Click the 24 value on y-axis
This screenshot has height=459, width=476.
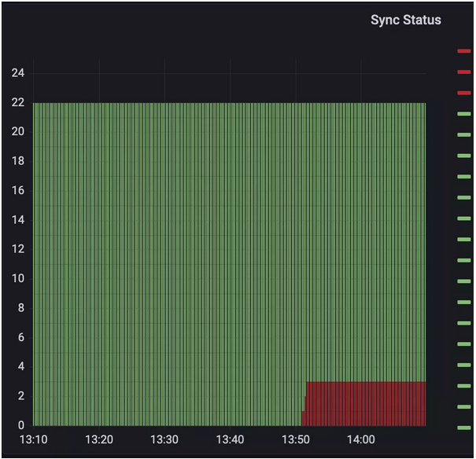pyautogui.click(x=17, y=73)
